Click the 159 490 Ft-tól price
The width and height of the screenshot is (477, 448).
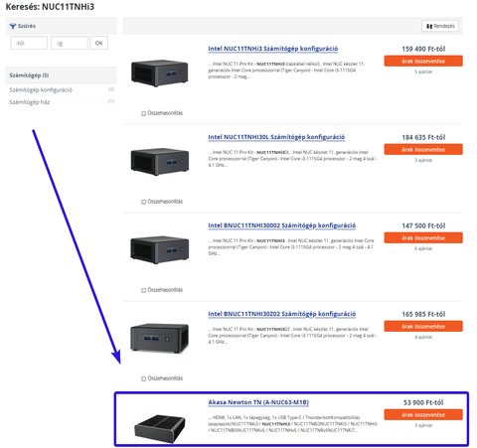coord(423,49)
